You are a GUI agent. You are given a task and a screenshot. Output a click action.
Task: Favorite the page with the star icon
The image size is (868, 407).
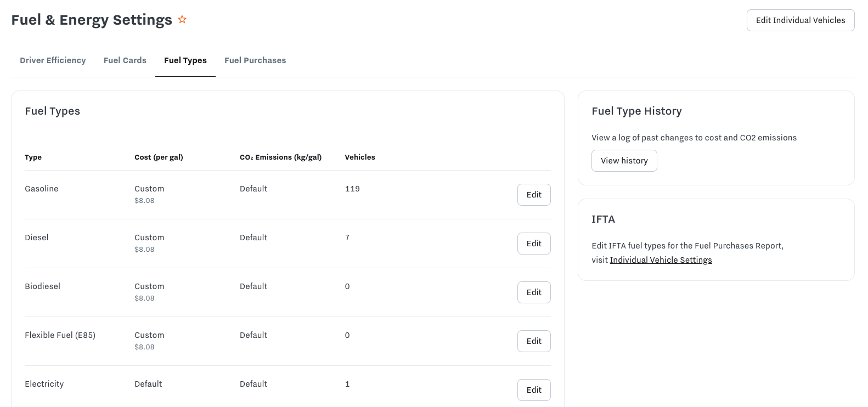[x=182, y=20]
